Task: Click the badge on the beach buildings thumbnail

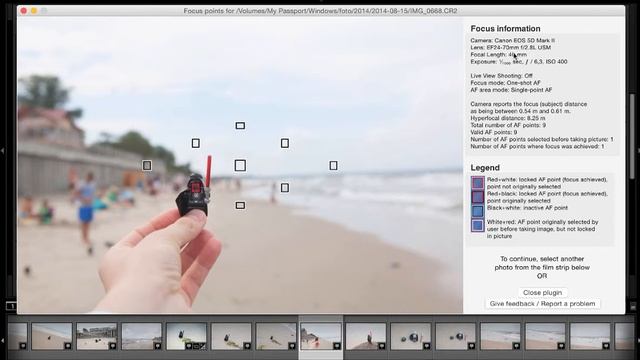Action: click(x=112, y=346)
